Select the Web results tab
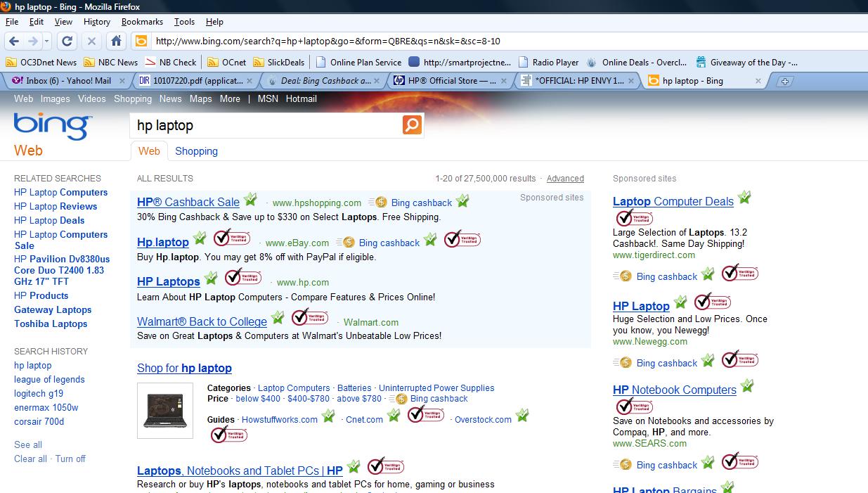 149,151
